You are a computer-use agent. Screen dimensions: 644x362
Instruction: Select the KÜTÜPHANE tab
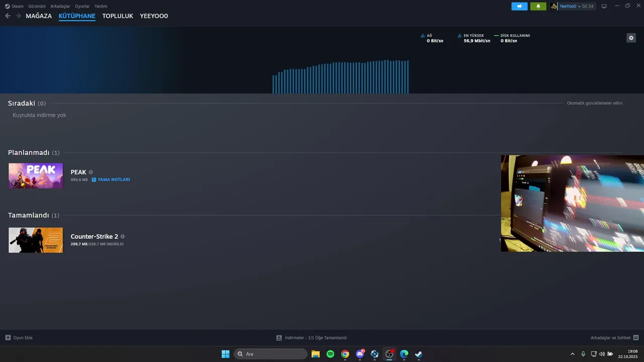click(77, 16)
